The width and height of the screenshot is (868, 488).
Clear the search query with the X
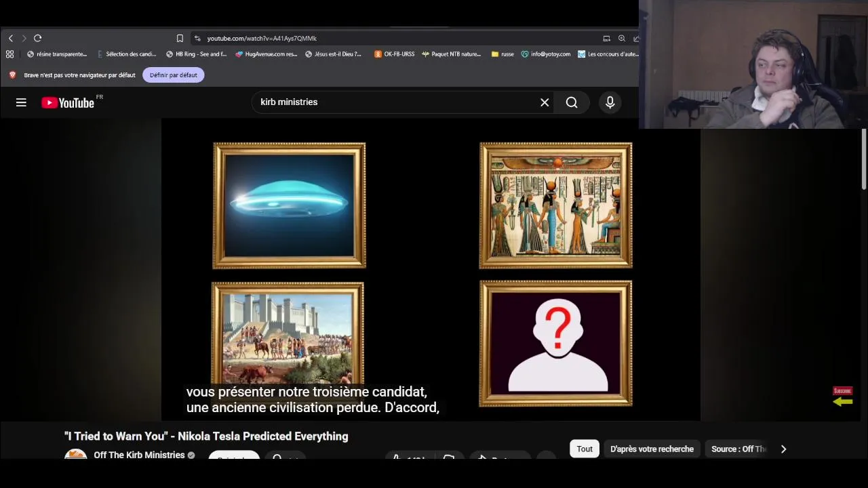coord(545,102)
